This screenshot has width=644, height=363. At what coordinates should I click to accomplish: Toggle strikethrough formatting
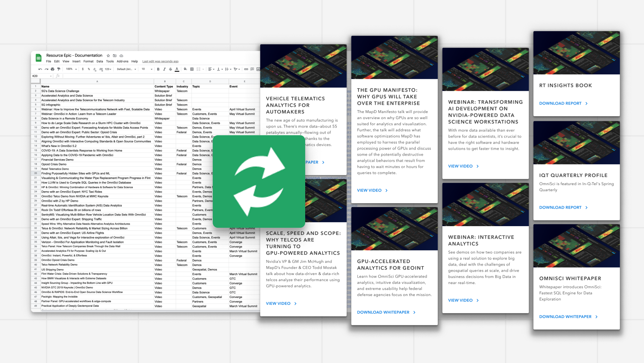(170, 69)
